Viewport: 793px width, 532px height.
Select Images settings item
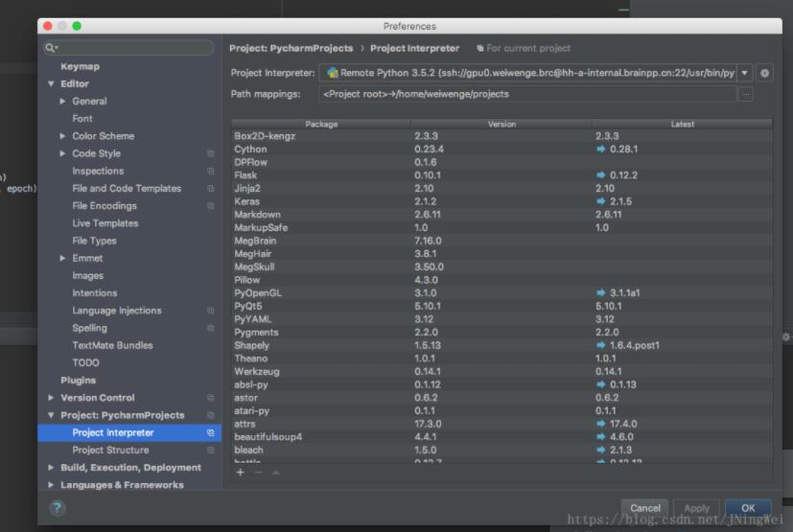point(87,276)
